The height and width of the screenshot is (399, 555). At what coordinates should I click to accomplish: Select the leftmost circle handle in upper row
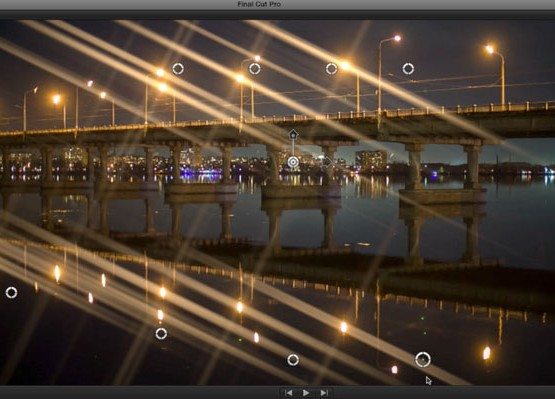(178, 69)
